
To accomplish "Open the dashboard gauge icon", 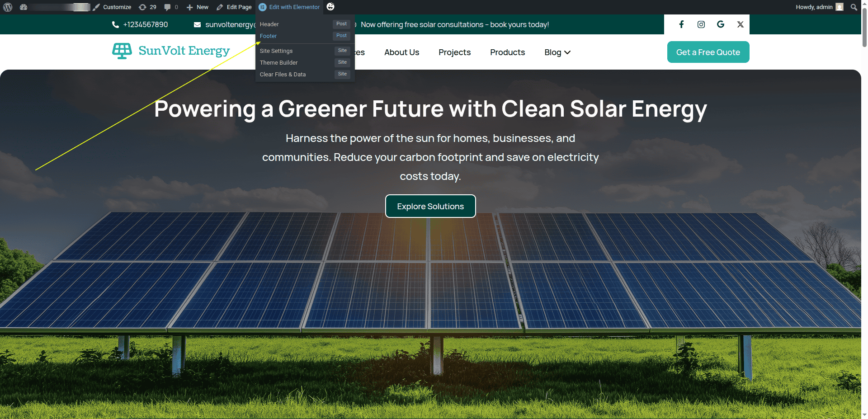I will coord(24,7).
